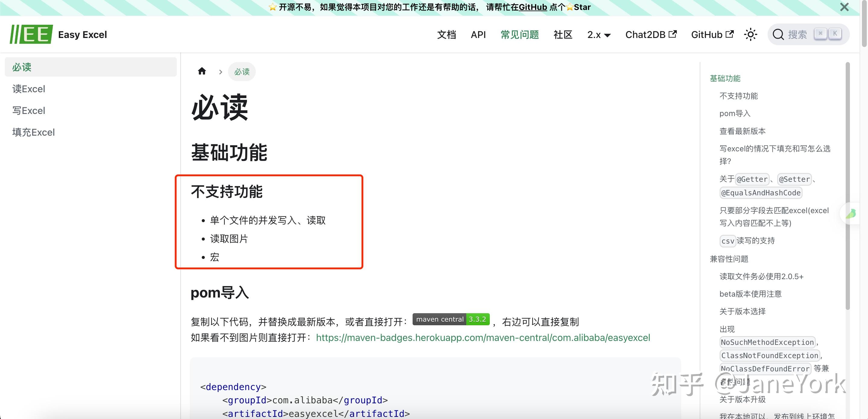Screen dimensions: 868x419
Task: Dismiss the banner with the X
Action: tap(844, 7)
